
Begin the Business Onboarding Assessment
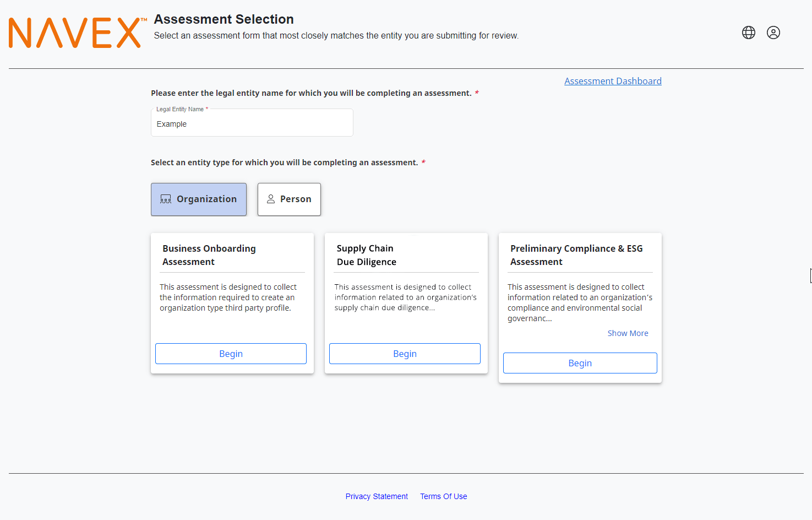(x=231, y=353)
